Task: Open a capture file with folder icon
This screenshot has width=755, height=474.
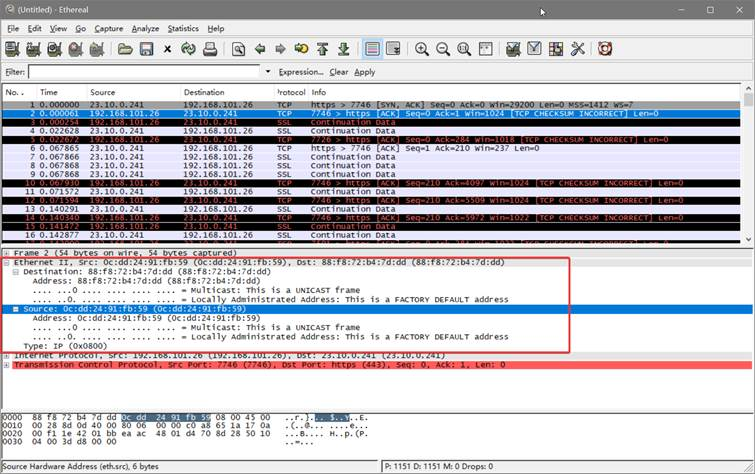Action: (x=125, y=49)
